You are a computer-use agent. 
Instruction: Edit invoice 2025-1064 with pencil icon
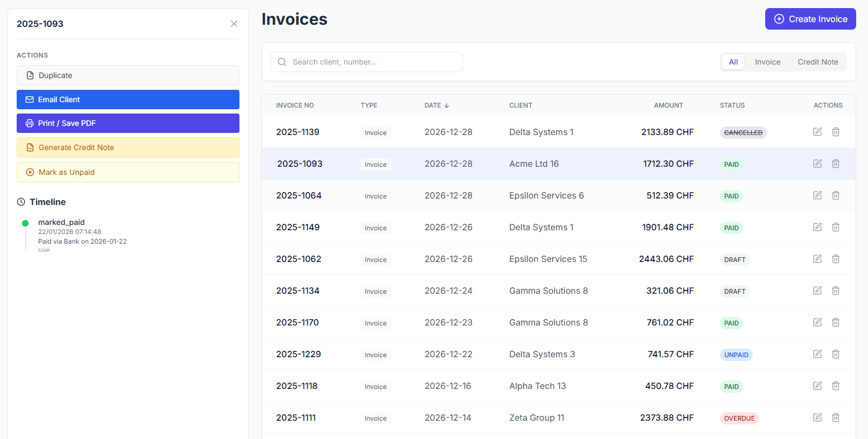click(817, 195)
